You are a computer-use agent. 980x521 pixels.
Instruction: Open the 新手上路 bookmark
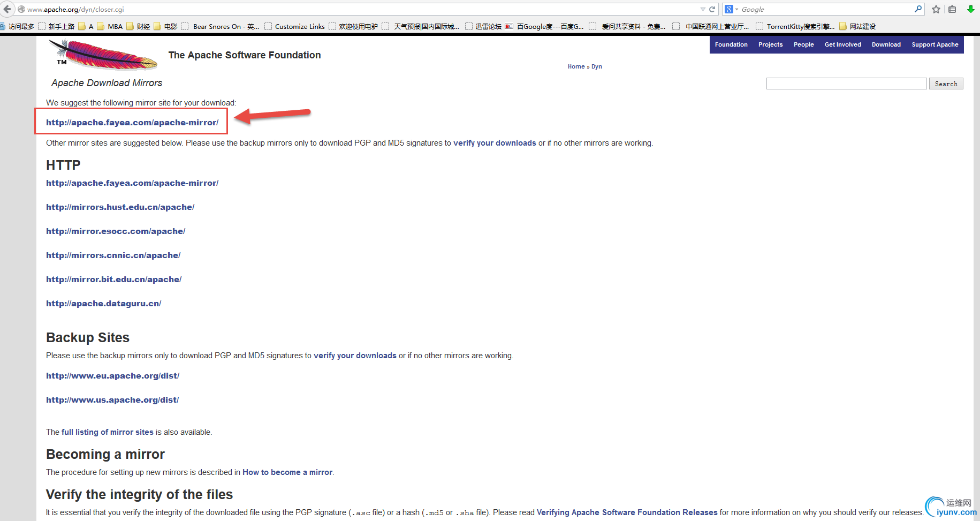click(57, 26)
